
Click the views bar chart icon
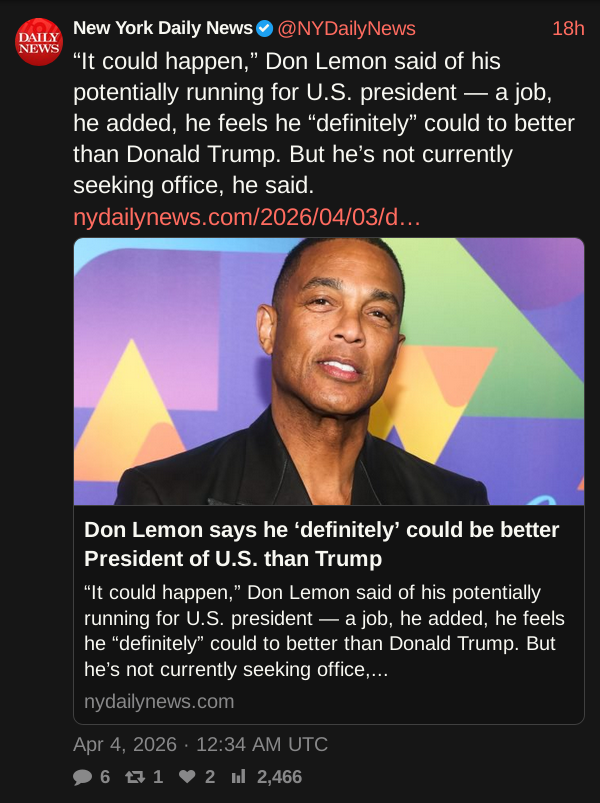[238, 777]
